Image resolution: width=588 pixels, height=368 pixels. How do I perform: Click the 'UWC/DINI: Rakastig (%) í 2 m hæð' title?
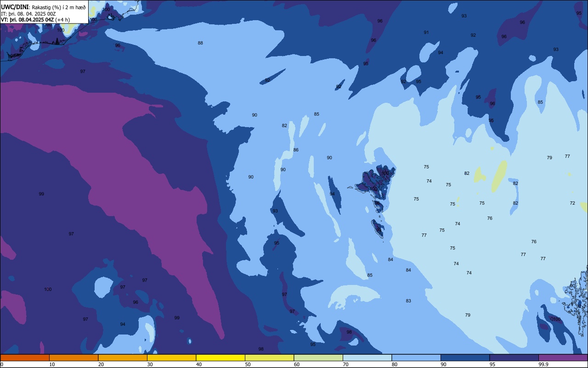[x=43, y=7]
